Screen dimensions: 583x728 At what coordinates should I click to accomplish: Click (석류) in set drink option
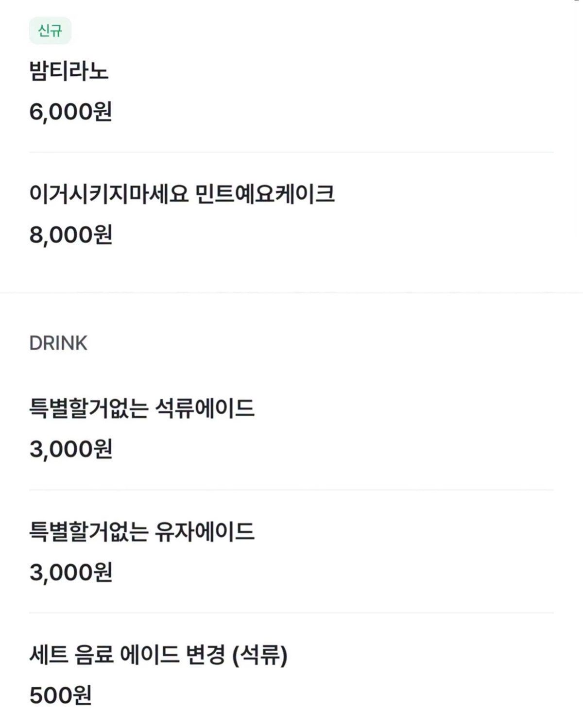[260, 655]
